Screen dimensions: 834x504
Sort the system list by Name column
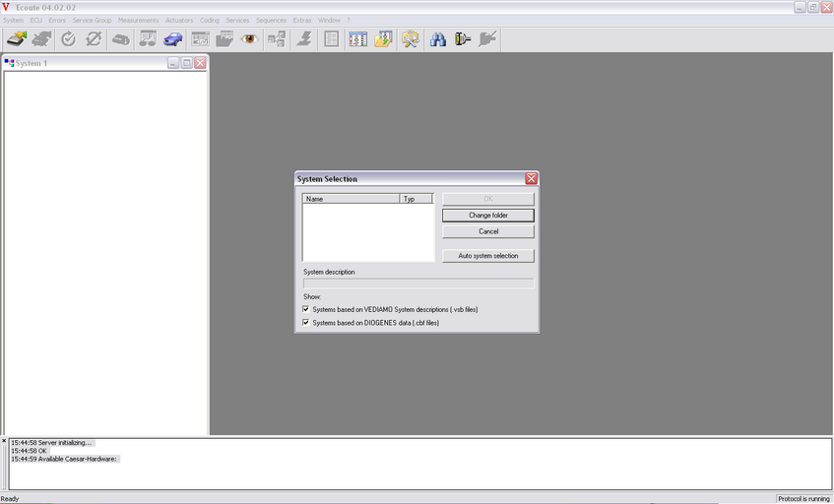351,199
